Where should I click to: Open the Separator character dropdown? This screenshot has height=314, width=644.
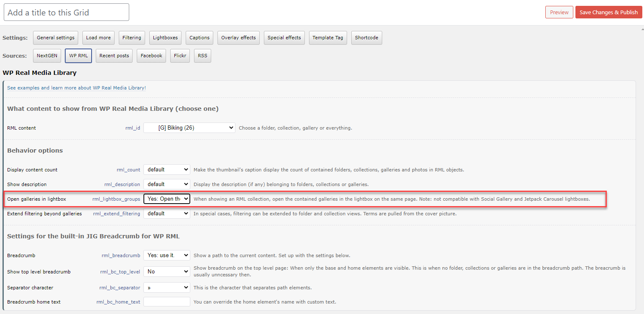[167, 288]
